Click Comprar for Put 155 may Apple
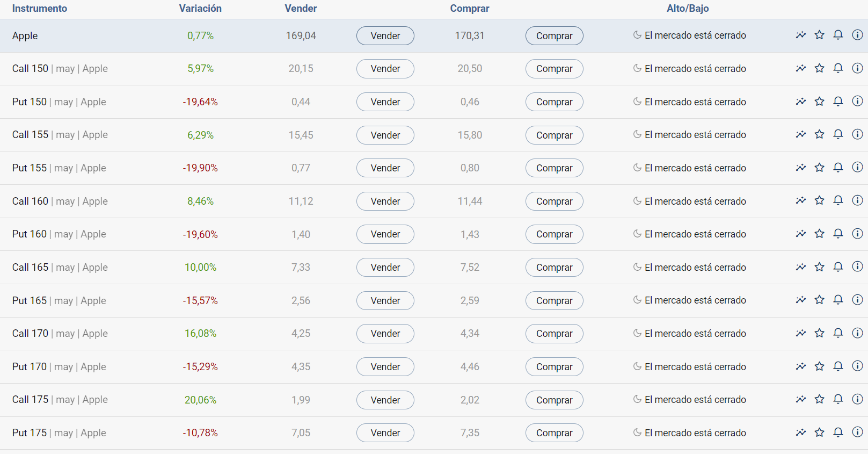 [x=555, y=168]
